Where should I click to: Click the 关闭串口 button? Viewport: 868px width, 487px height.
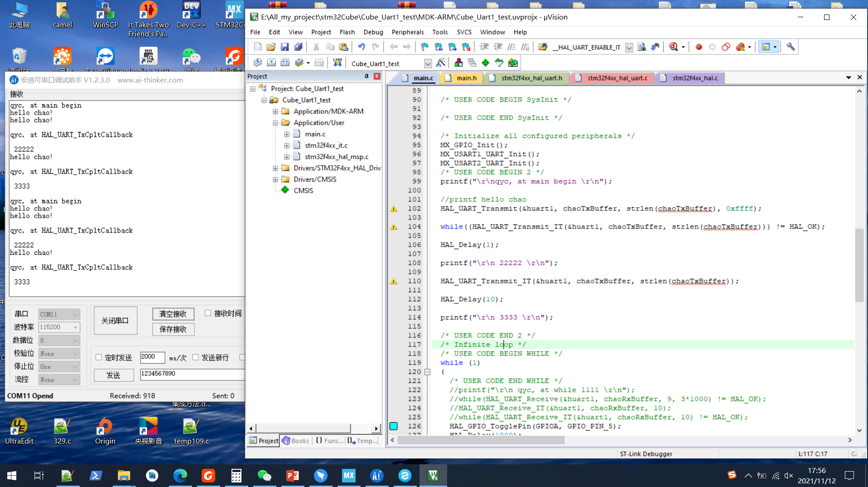pos(115,321)
